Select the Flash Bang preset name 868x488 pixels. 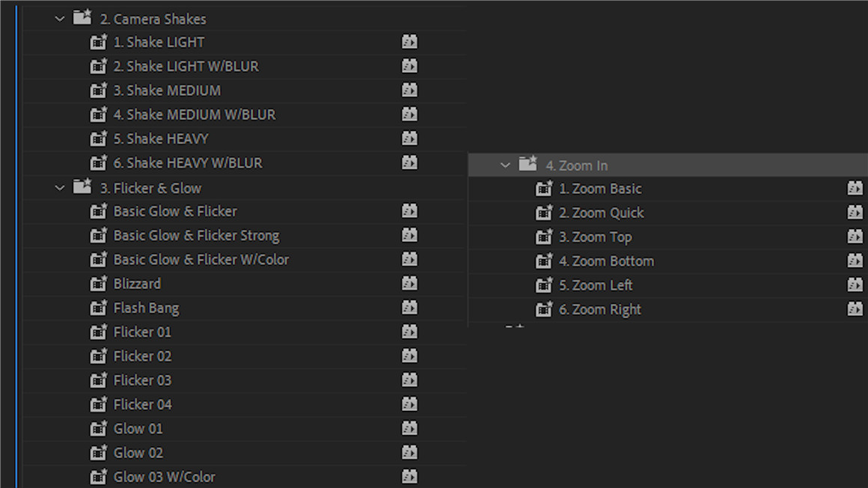pos(146,308)
